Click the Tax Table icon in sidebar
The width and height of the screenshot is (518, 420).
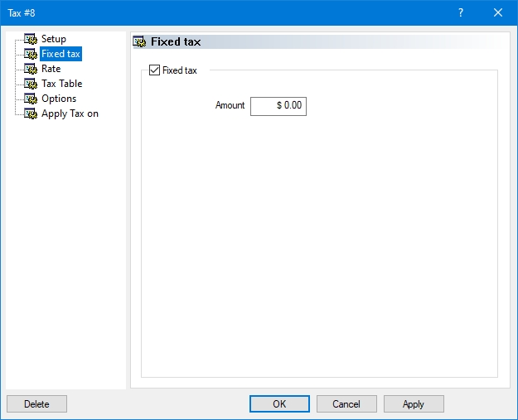click(31, 84)
